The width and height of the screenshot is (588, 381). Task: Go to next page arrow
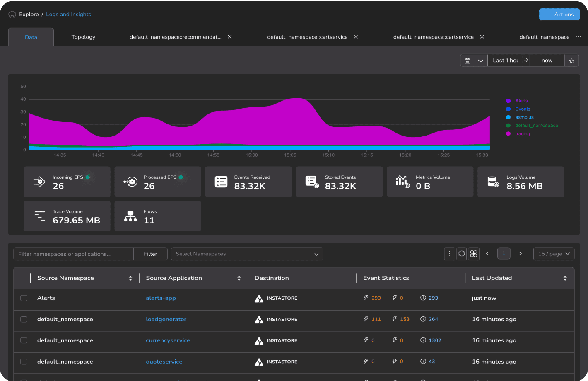click(x=520, y=254)
